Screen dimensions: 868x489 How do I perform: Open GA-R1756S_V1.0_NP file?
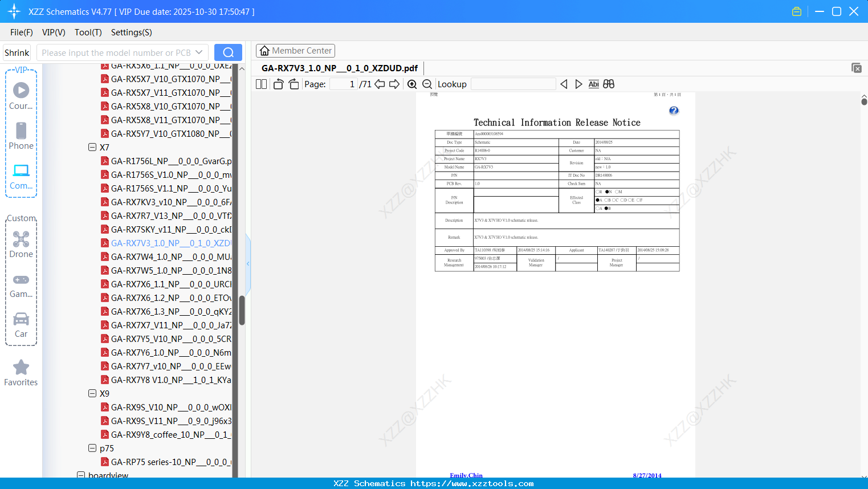point(166,174)
